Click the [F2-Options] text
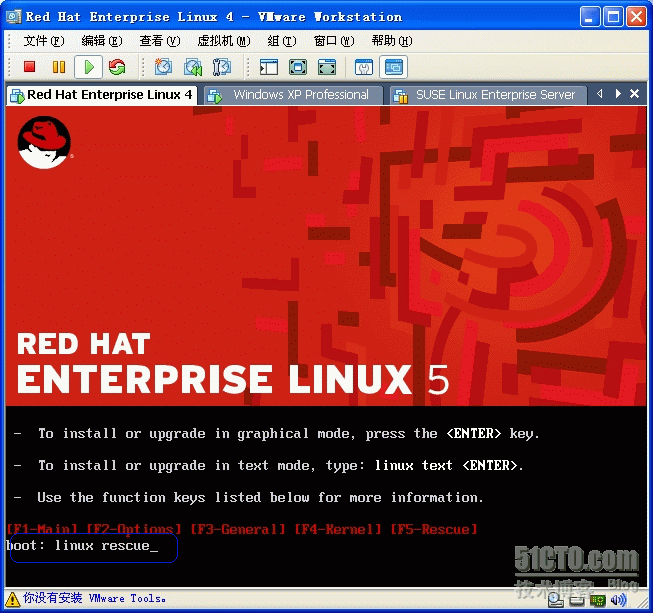Screen dimensions: 653x613 coord(133,529)
